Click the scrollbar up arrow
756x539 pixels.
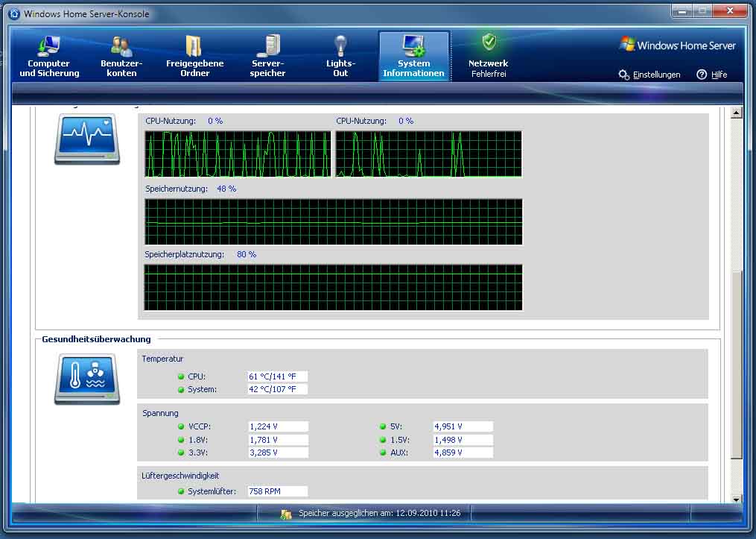(736, 113)
